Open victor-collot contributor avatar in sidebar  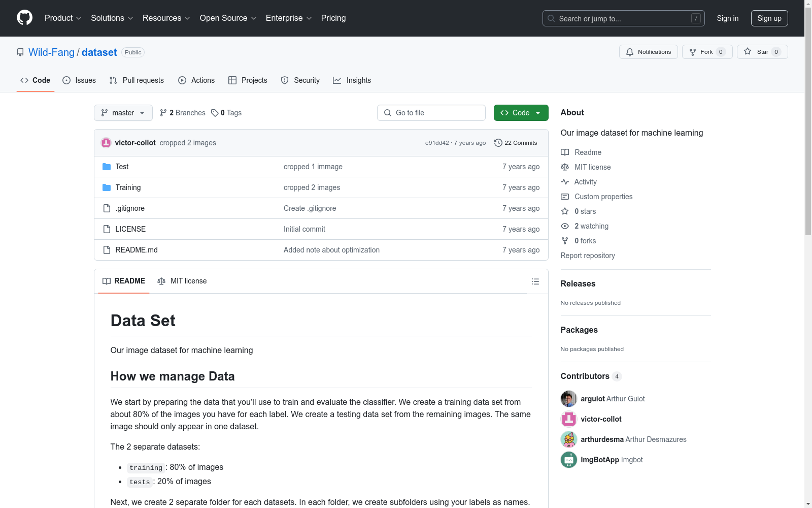(x=569, y=419)
